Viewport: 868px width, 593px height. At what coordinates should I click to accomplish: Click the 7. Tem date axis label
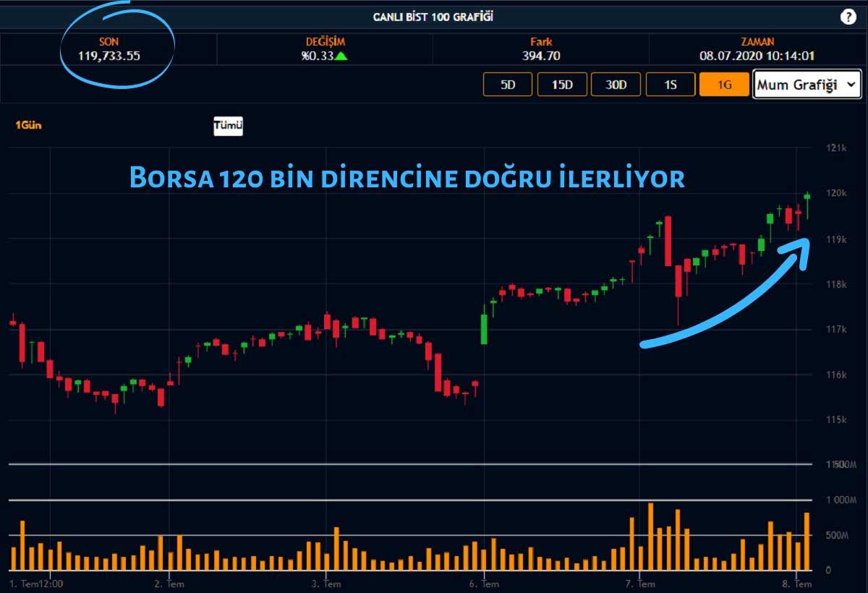click(641, 584)
